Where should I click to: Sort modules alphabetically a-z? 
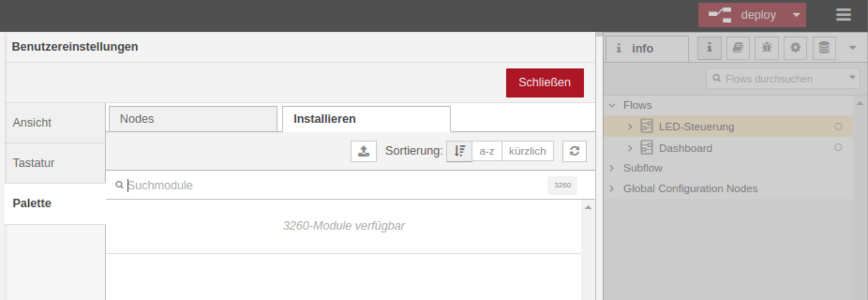point(487,151)
